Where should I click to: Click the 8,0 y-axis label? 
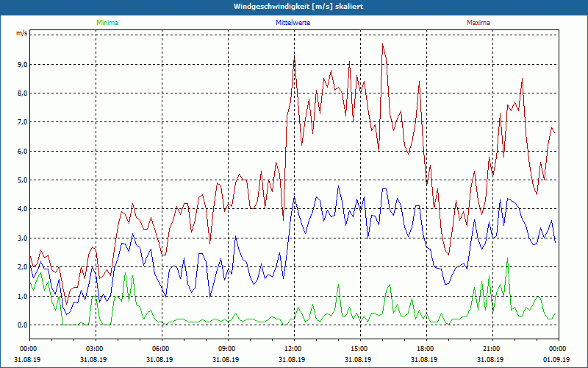click(x=23, y=93)
